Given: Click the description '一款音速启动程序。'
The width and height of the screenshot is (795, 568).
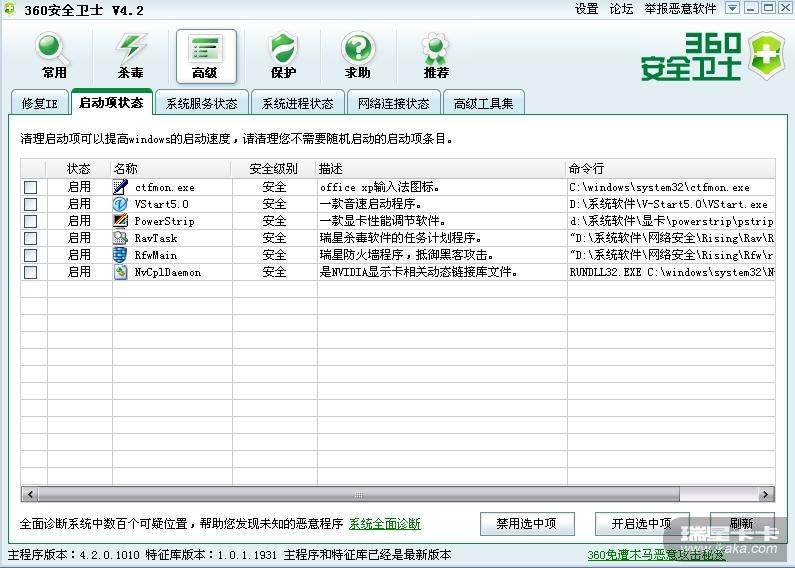Looking at the screenshot, I should pos(371,204).
